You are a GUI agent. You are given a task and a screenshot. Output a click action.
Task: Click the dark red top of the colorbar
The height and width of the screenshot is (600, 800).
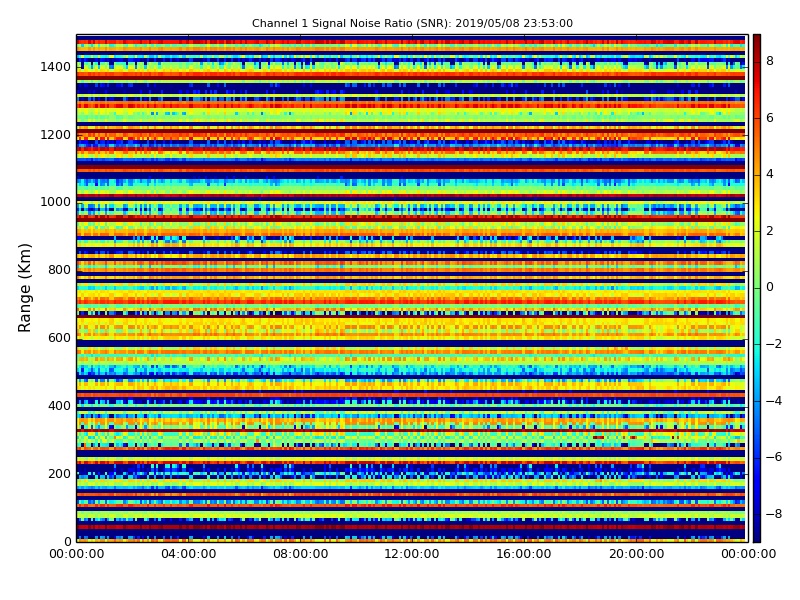(x=757, y=40)
